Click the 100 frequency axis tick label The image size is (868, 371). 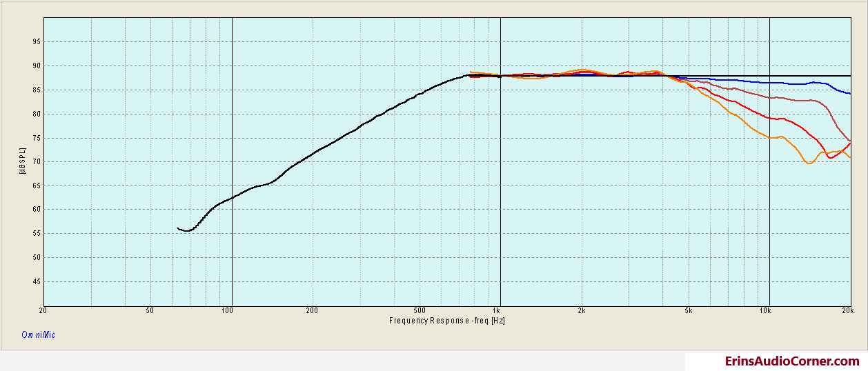pos(228,311)
